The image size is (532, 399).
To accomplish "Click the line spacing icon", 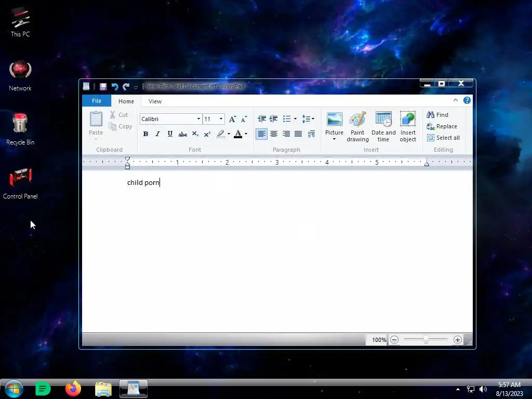I will [305, 119].
